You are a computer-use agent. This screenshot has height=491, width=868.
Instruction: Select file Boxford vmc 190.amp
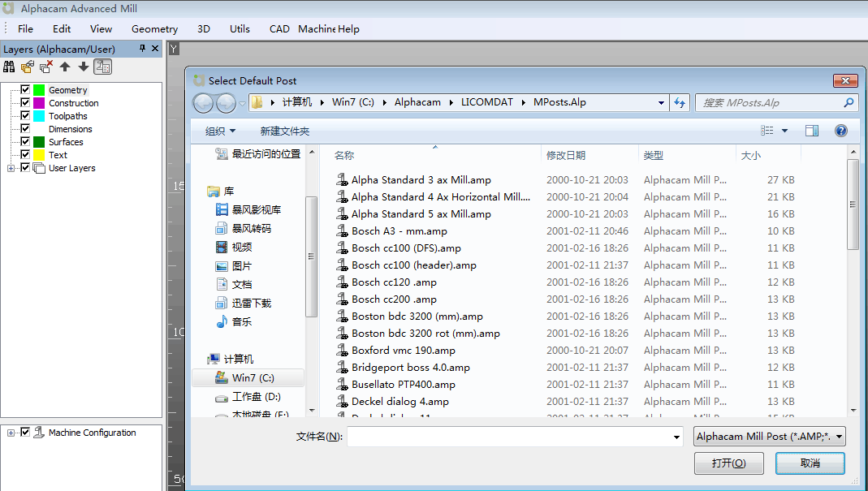403,351
